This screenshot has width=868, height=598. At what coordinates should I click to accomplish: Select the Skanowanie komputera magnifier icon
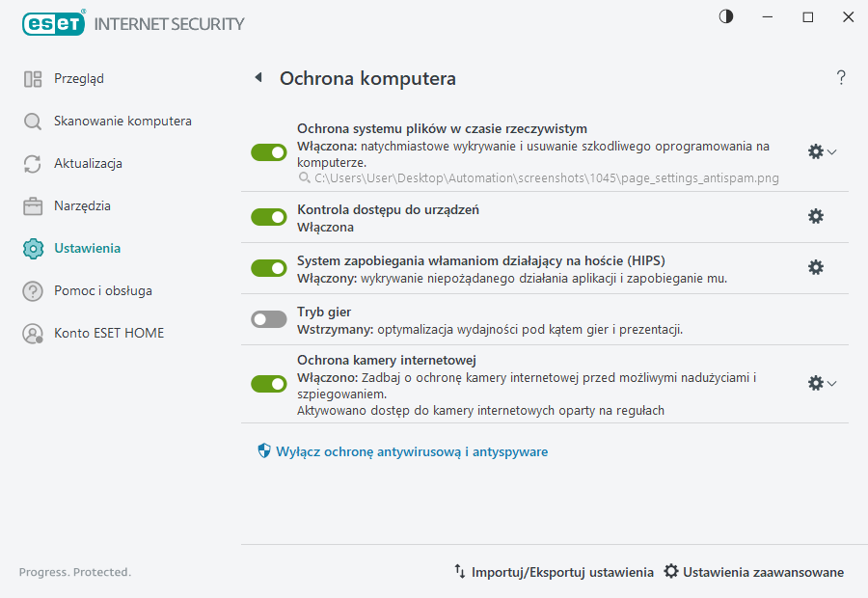click(32, 121)
